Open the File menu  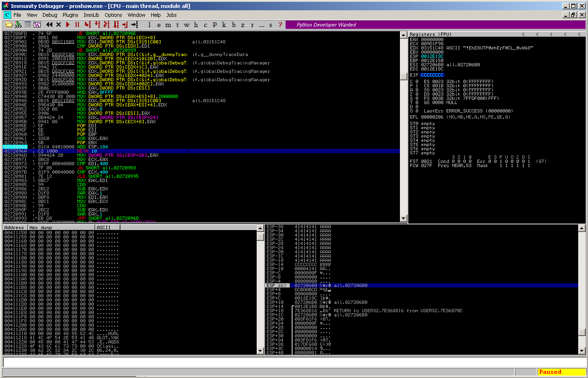pos(17,15)
